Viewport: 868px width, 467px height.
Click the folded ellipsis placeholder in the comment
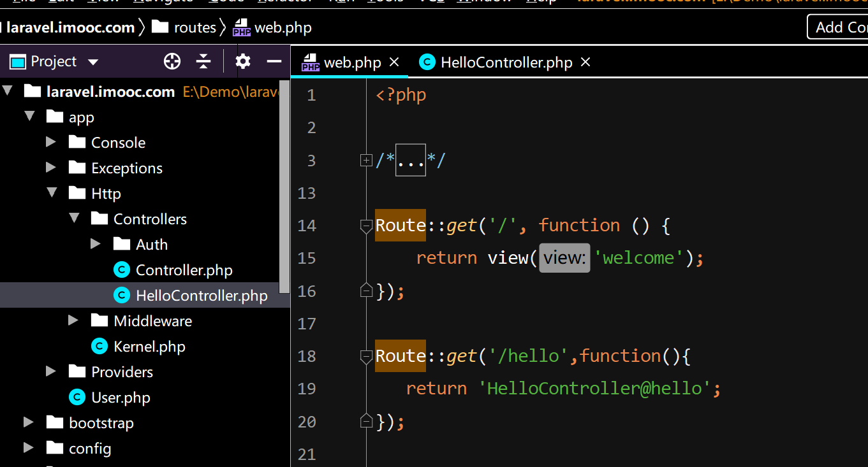tap(411, 161)
